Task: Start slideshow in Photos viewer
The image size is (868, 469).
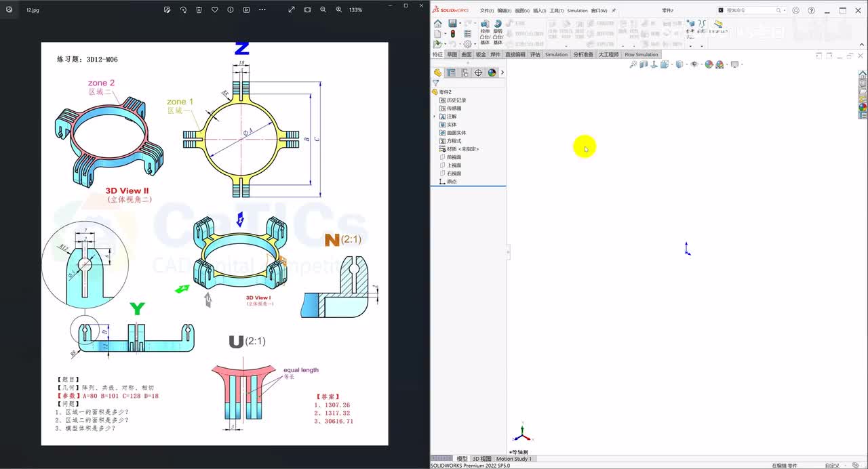Action: 246,9
